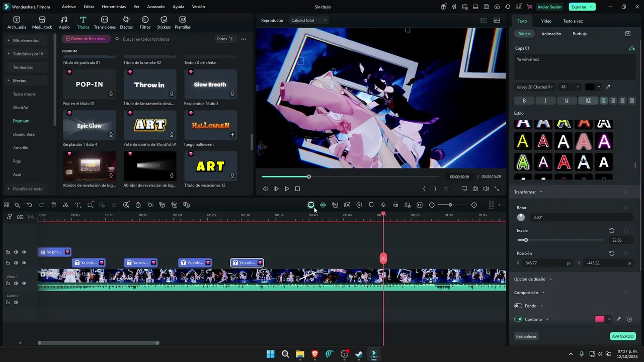Click the AVANZADO button
The height and width of the screenshot is (362, 644).
click(x=623, y=336)
